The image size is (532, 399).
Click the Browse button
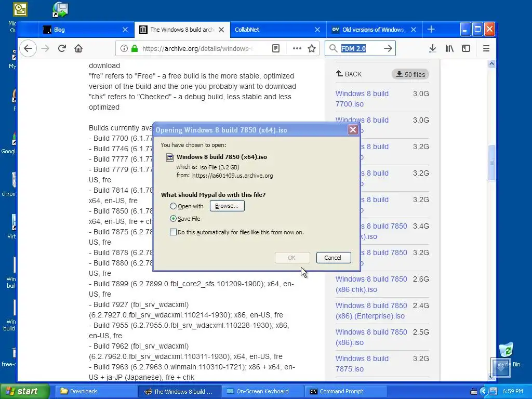click(x=227, y=206)
